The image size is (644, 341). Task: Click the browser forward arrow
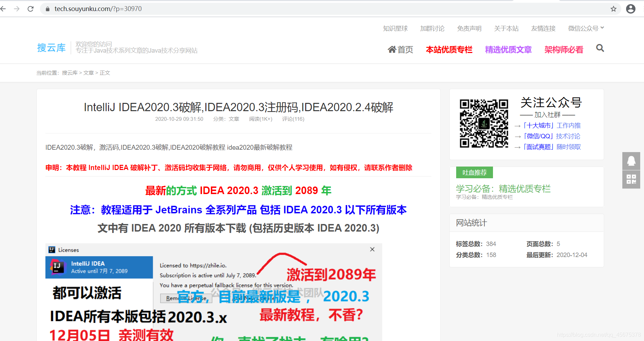[17, 9]
